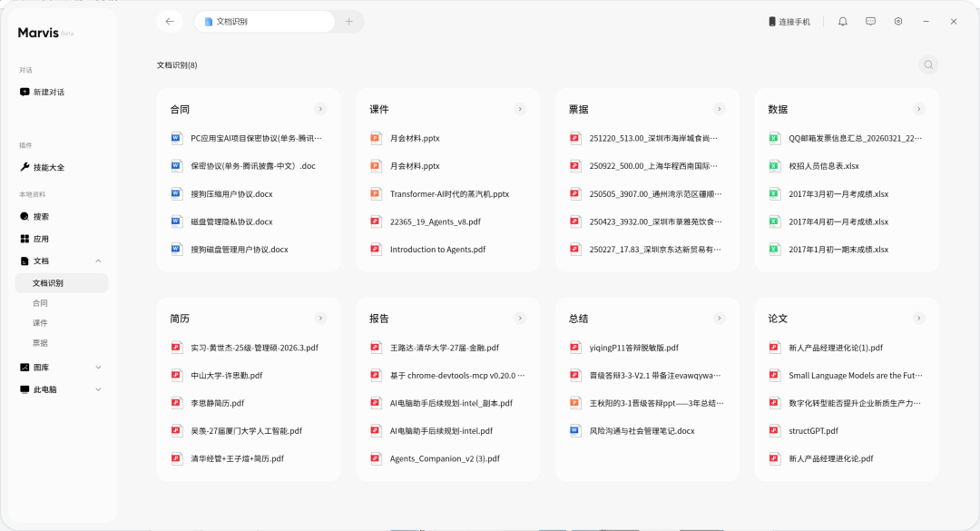The width and height of the screenshot is (980, 531).
Task: Select 文档识别 in the sidebar tree
Action: tap(62, 282)
